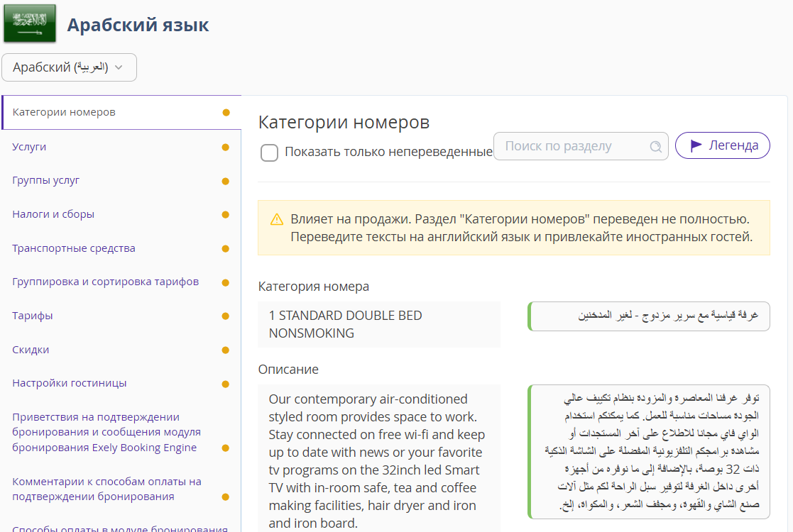Click the flag icon in Легенда button
This screenshot has height=532, width=793.
point(696,145)
